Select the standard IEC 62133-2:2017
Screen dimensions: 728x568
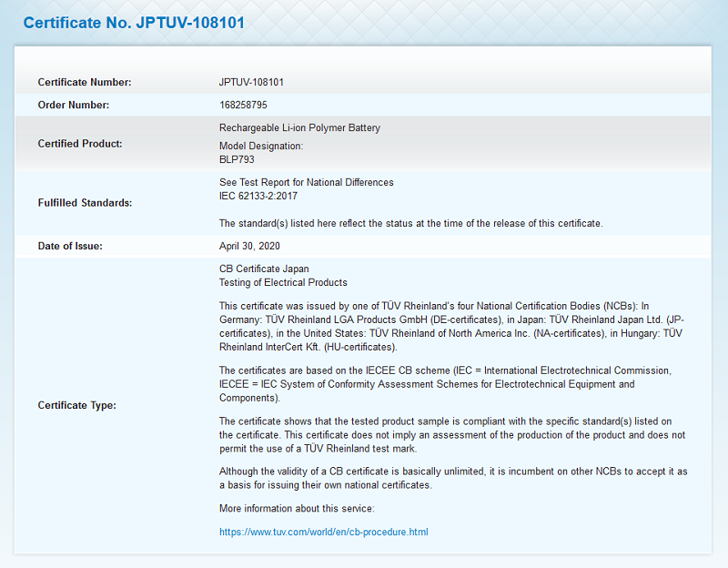[258, 196]
